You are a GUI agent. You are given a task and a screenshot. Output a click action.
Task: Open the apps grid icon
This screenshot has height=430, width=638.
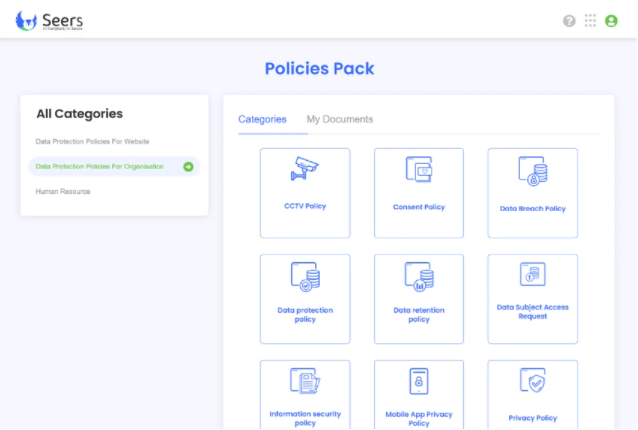[x=590, y=20]
